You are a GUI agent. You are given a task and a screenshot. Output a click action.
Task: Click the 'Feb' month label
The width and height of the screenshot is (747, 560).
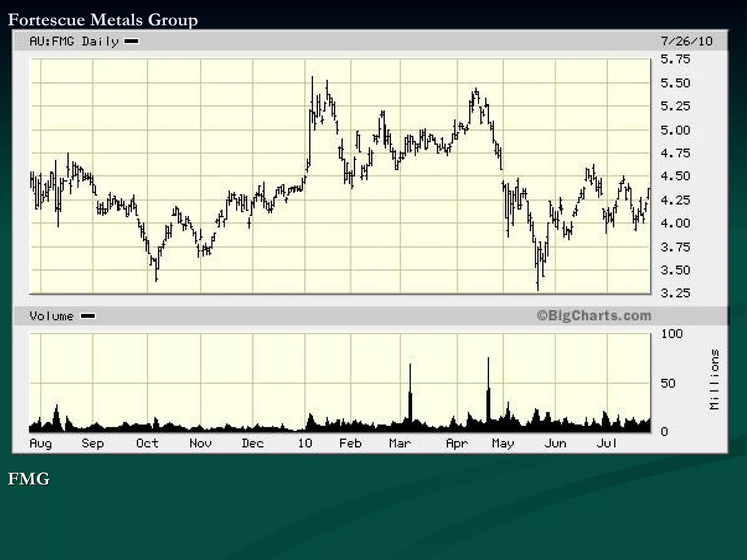pyautogui.click(x=351, y=443)
